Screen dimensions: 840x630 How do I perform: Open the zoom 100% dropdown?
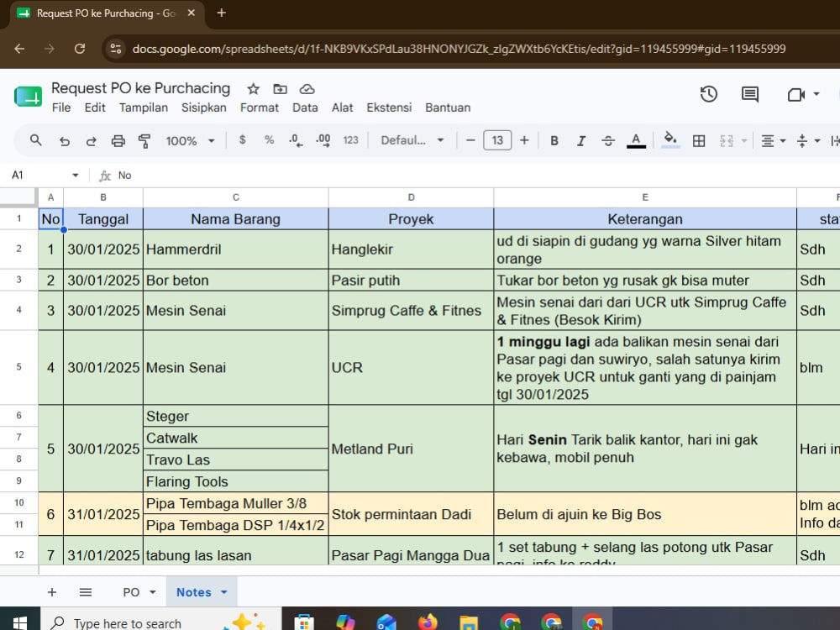click(190, 141)
